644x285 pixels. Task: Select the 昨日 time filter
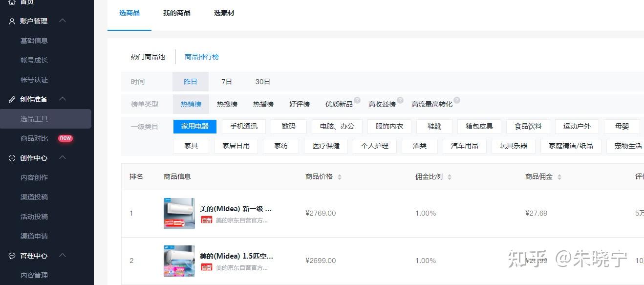[x=191, y=82]
